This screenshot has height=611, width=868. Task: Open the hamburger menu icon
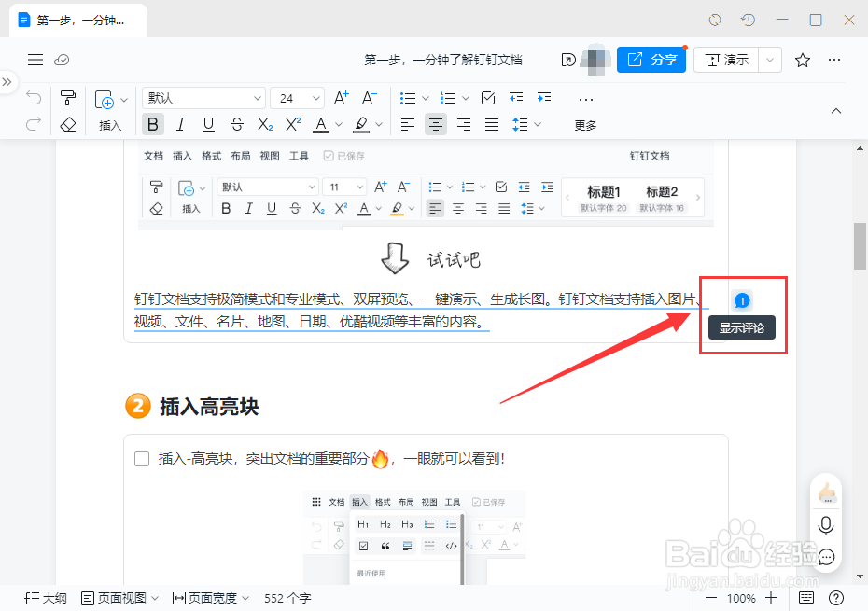tap(35, 60)
